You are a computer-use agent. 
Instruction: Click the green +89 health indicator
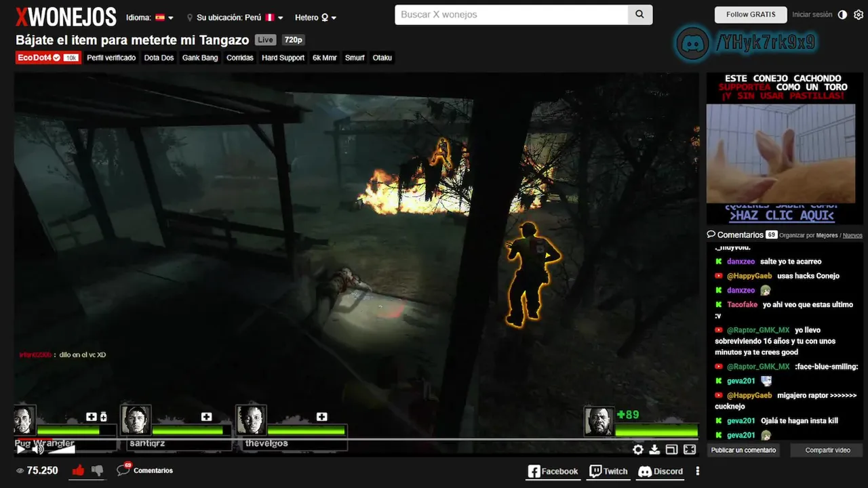627,414
